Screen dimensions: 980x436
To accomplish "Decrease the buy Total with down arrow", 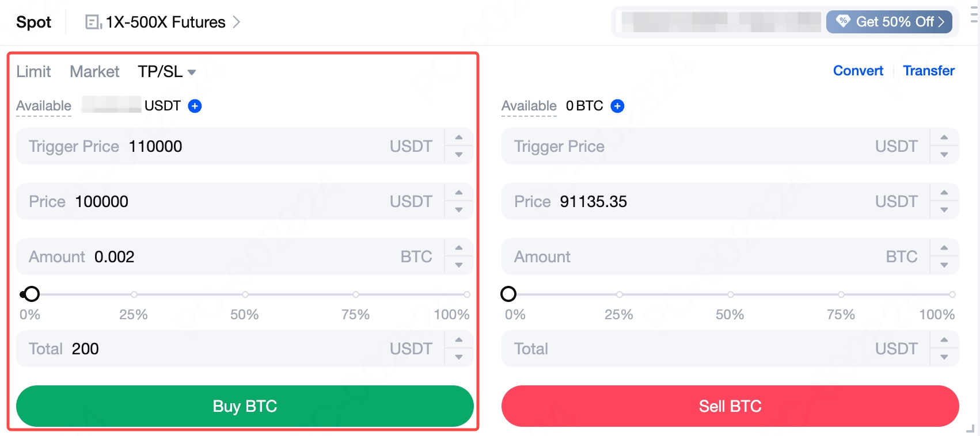I will pos(459,357).
